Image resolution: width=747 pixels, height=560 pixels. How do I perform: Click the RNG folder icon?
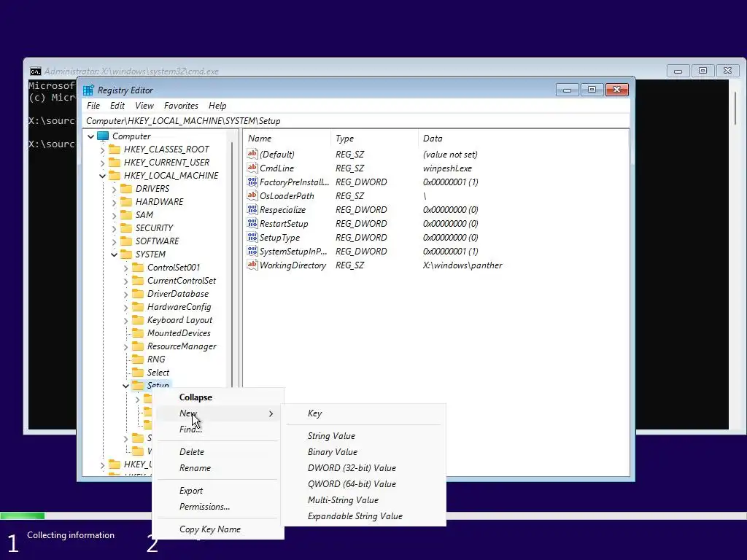pos(138,359)
